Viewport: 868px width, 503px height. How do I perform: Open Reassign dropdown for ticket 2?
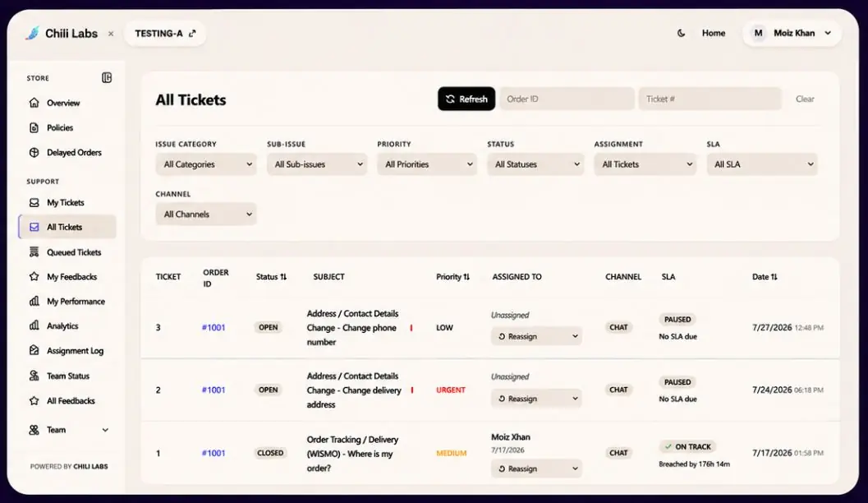(536, 399)
